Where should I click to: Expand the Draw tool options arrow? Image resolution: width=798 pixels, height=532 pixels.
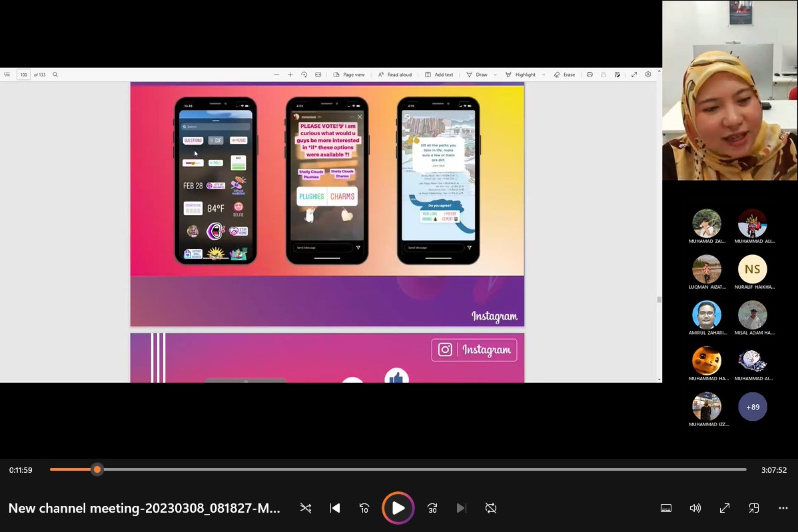pyautogui.click(x=495, y=75)
